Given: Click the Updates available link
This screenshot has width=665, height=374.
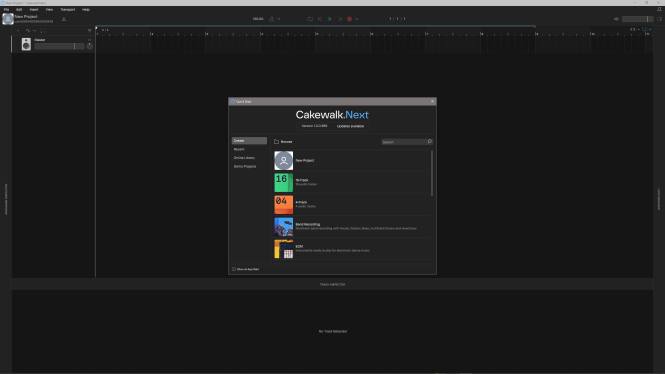Looking at the screenshot, I should (350, 126).
